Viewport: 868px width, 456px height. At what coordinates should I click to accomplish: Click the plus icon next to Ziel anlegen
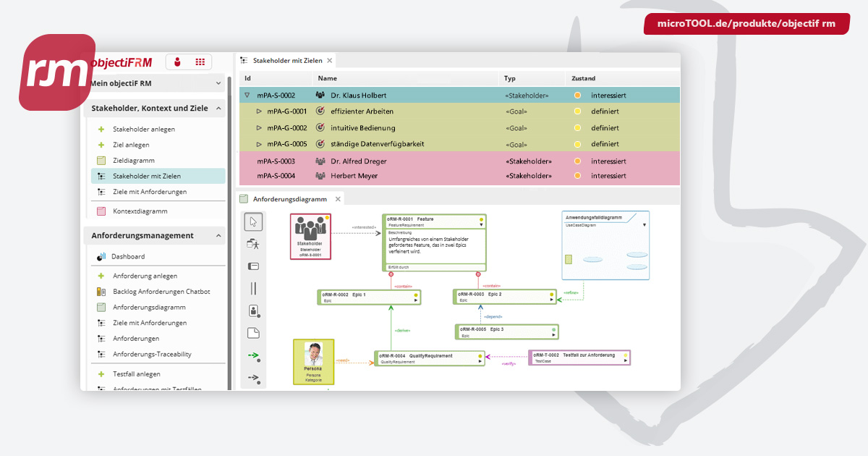[x=101, y=145]
